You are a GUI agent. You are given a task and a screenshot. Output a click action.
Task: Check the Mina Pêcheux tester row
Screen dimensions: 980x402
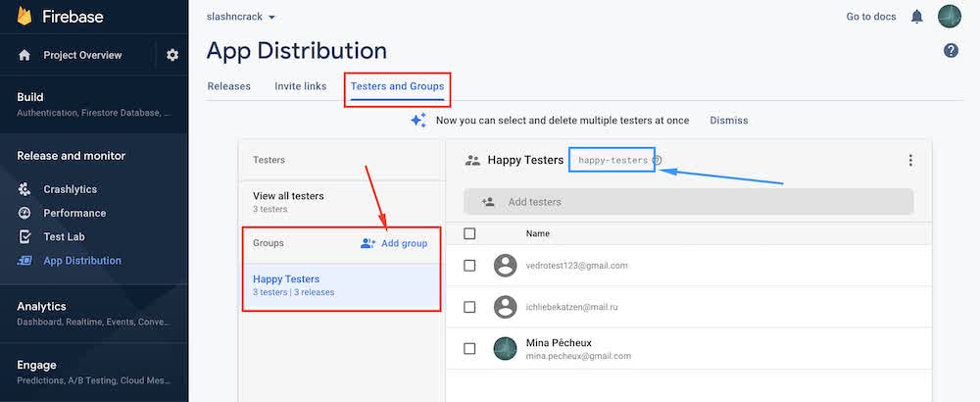(469, 349)
